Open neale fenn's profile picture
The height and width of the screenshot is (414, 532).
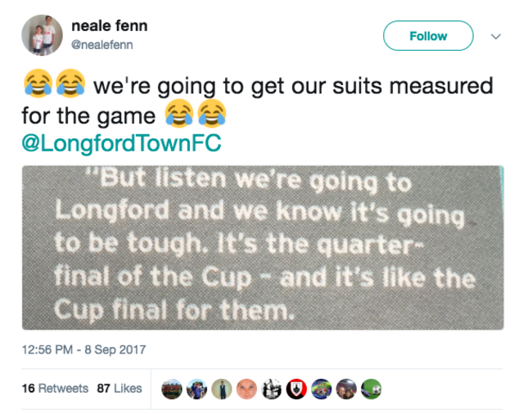(42, 35)
